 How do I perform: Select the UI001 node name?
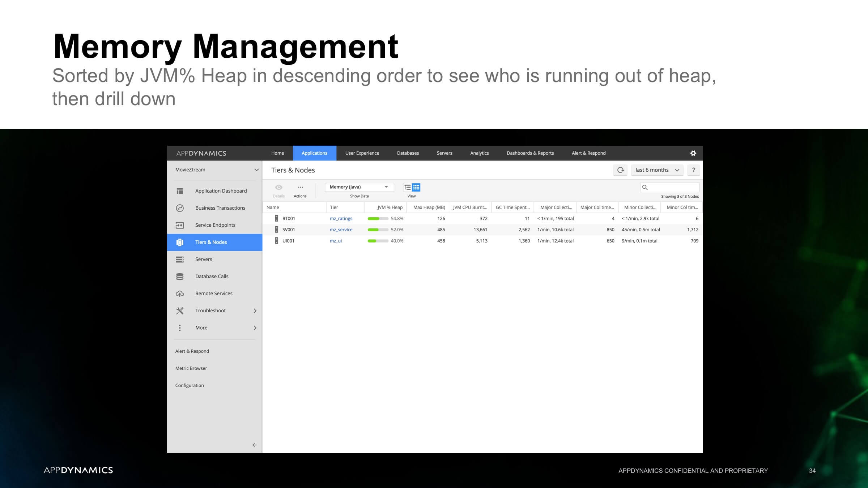(288, 241)
